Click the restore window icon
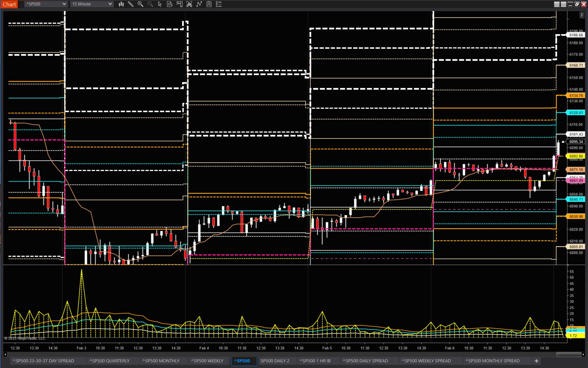Viewport: 588px width, 368px height. point(577,4)
